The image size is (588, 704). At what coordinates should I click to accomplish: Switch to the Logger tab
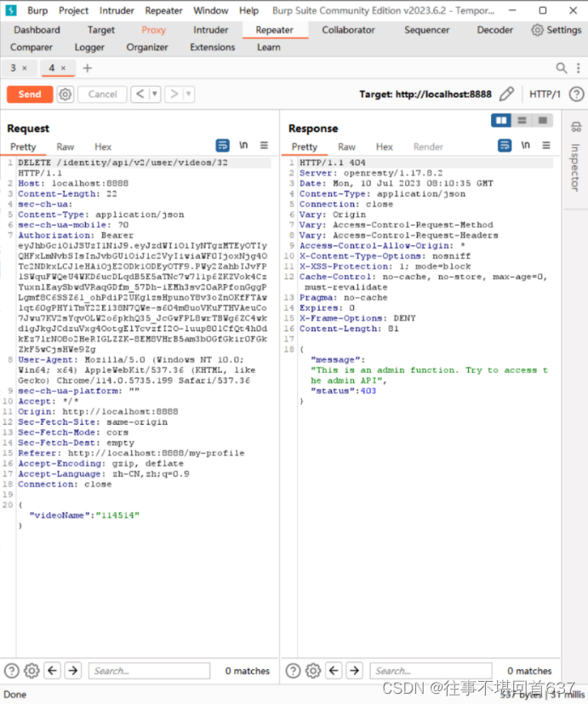click(x=89, y=47)
